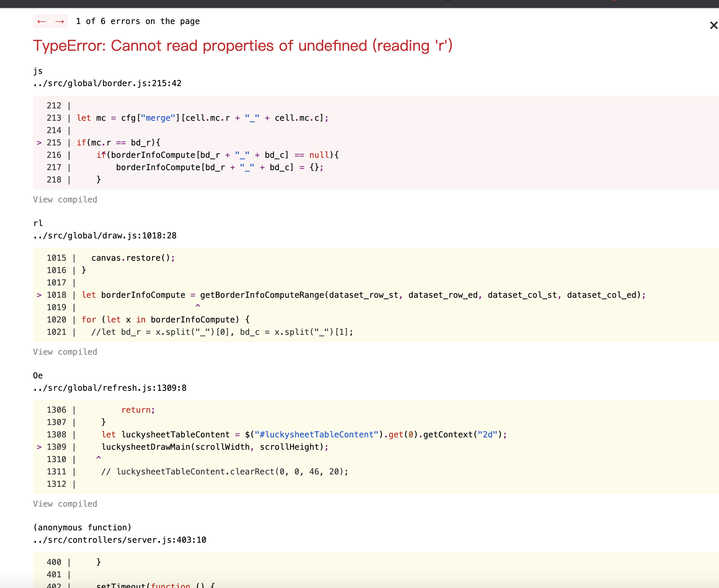Open source location ../src/global/refresh.js:1309:8
Viewport: 719px width, 588px height.
pyautogui.click(x=109, y=388)
